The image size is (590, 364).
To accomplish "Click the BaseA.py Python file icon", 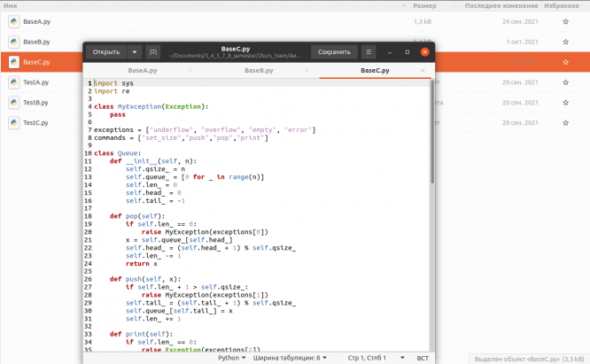I will click(x=14, y=20).
